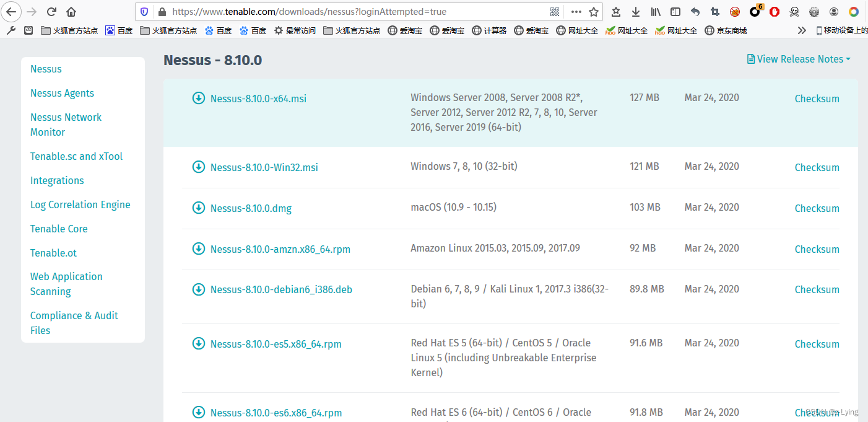Expand the bookmarks overflow chevron
Image resolution: width=868 pixels, height=422 pixels.
tap(802, 30)
